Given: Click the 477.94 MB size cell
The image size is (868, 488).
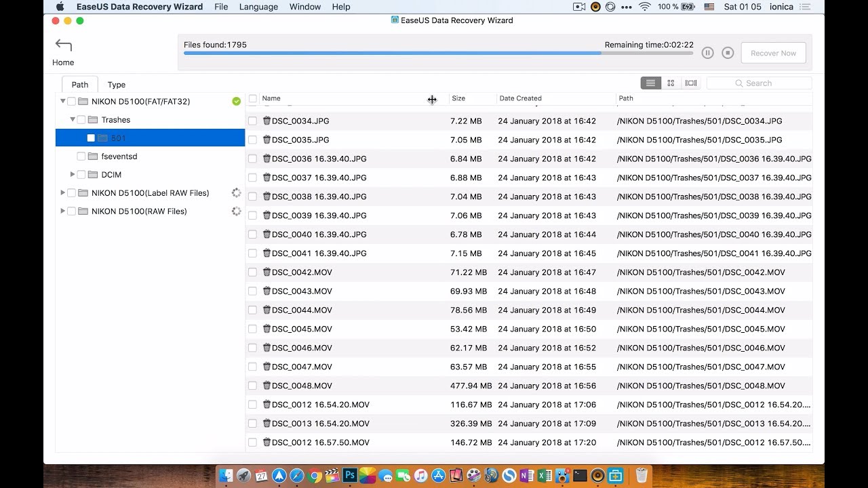Looking at the screenshot, I should click(x=471, y=386).
